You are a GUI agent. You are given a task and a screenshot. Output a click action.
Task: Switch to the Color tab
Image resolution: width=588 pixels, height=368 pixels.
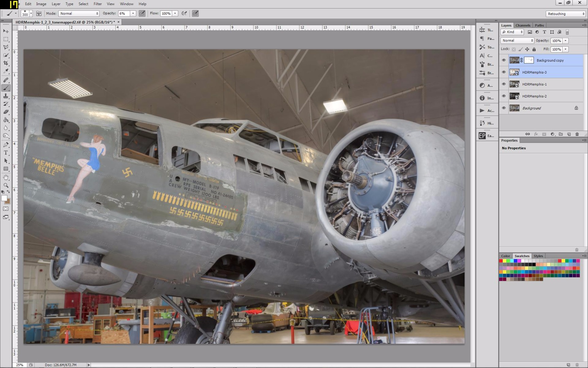pyautogui.click(x=505, y=256)
